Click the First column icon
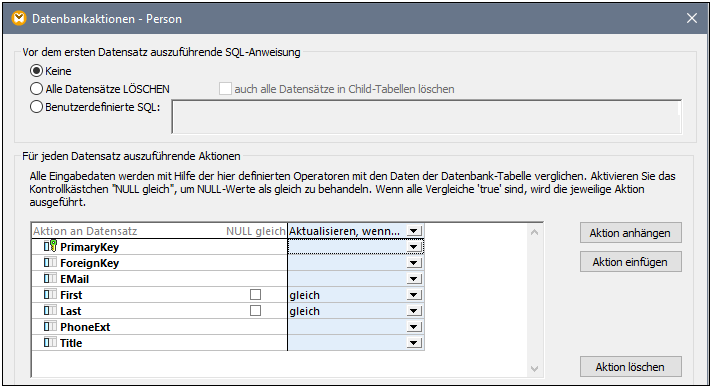 click(x=50, y=294)
